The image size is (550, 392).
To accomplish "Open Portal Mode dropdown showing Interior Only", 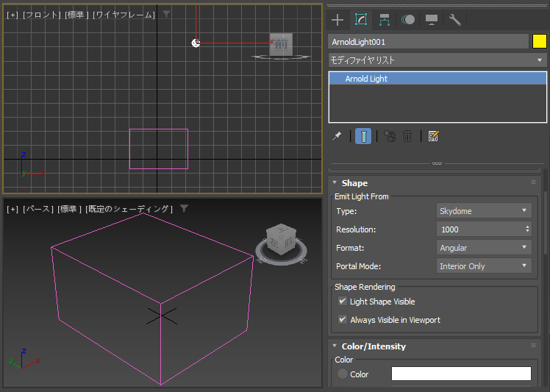I will tap(484, 266).
